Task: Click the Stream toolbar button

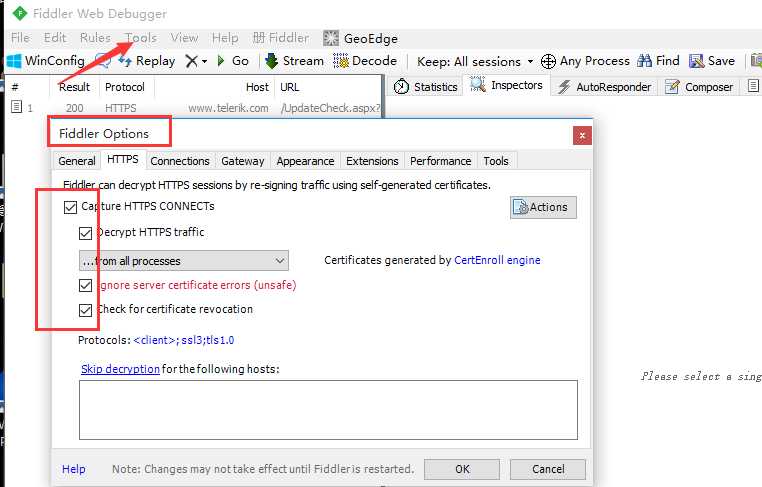Action: (294, 61)
